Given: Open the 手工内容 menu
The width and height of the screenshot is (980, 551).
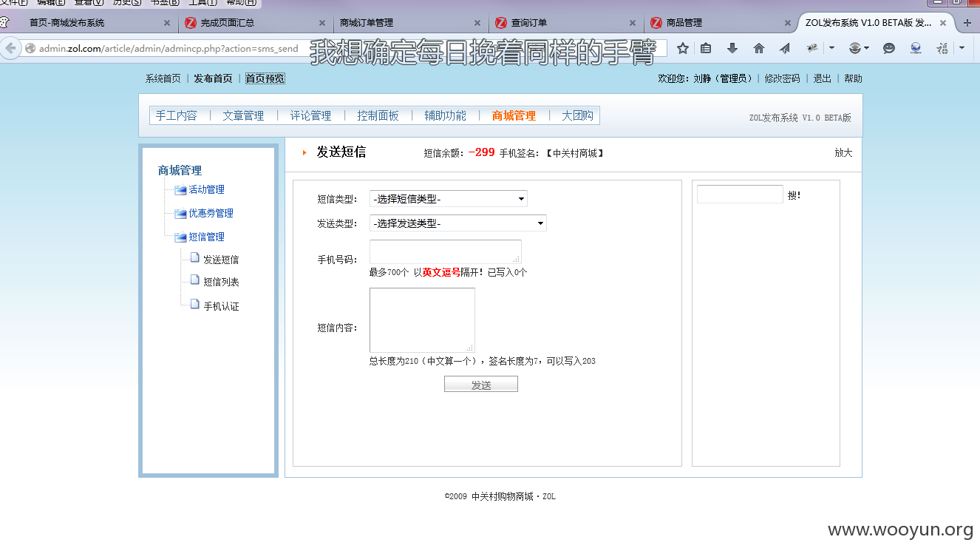Looking at the screenshot, I should point(176,116).
